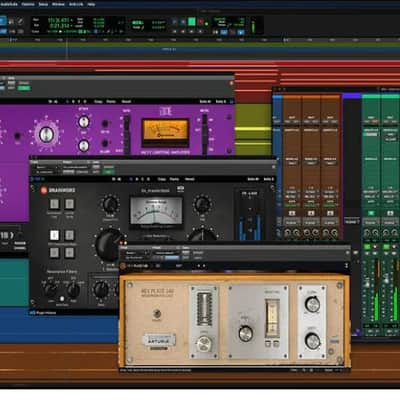
Task: Click the green Play button in transport
Action: pyautogui.click(x=192, y=22)
